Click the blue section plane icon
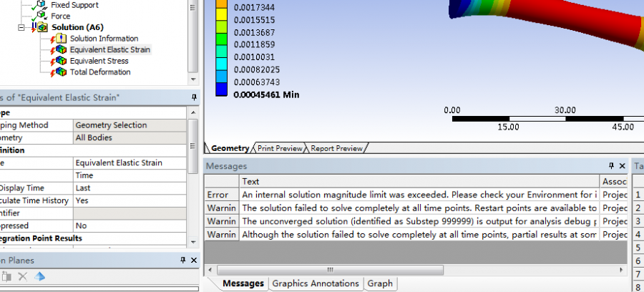 click(x=39, y=276)
